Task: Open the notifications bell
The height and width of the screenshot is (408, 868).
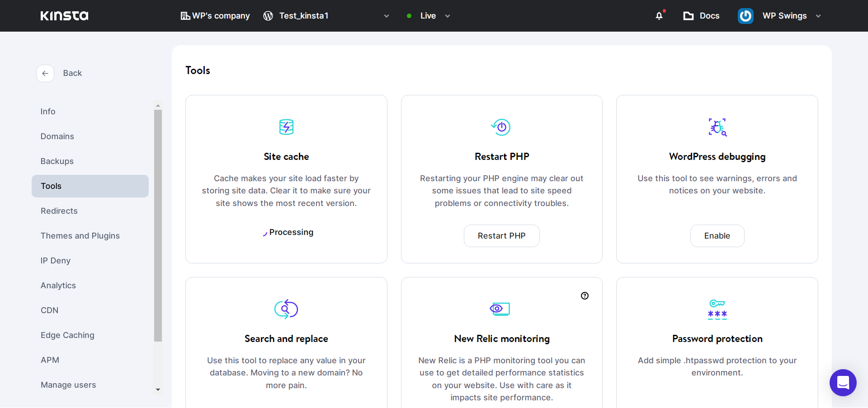Action: (659, 16)
